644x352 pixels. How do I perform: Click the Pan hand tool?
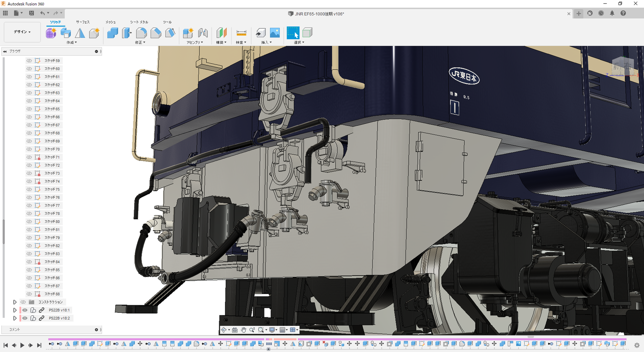tap(244, 330)
